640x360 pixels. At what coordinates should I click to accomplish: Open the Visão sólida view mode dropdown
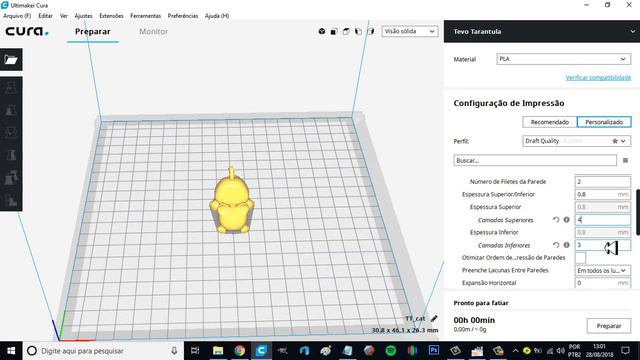(410, 31)
